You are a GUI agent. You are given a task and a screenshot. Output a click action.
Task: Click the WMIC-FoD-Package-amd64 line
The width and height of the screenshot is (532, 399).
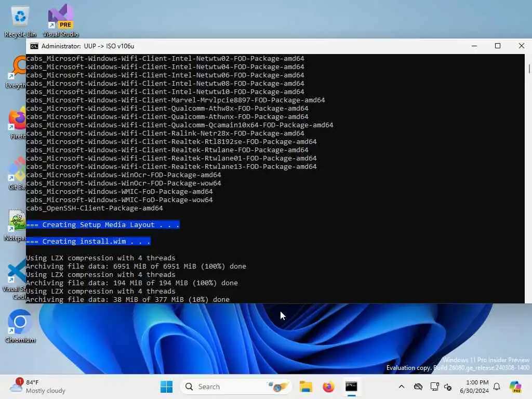pyautogui.click(x=119, y=191)
